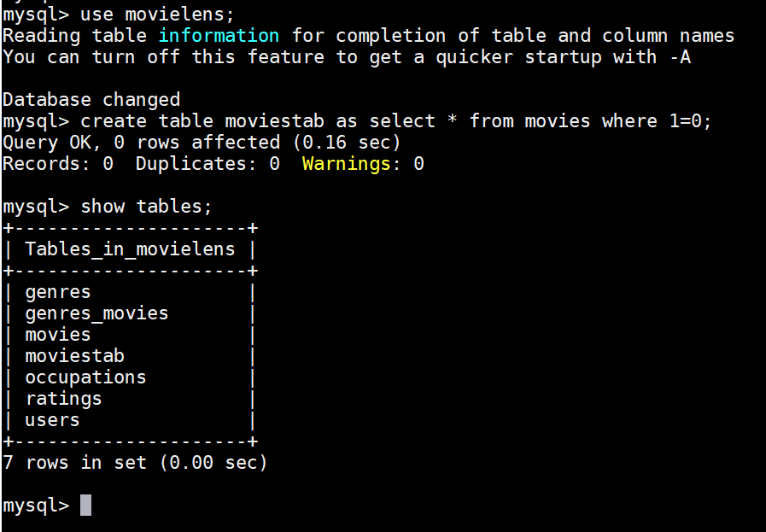Click the 'Database changed' message
Viewport: 766px width, 532px height.
point(91,100)
